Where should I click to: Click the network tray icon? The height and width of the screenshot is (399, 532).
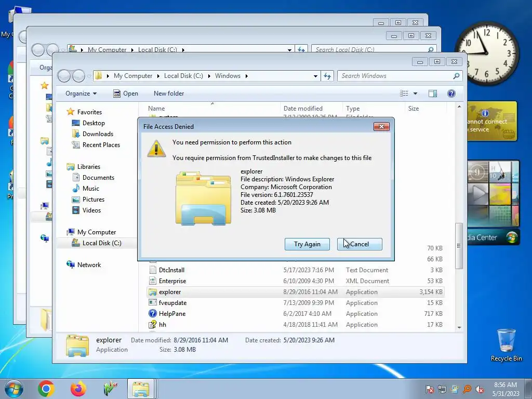click(442, 389)
